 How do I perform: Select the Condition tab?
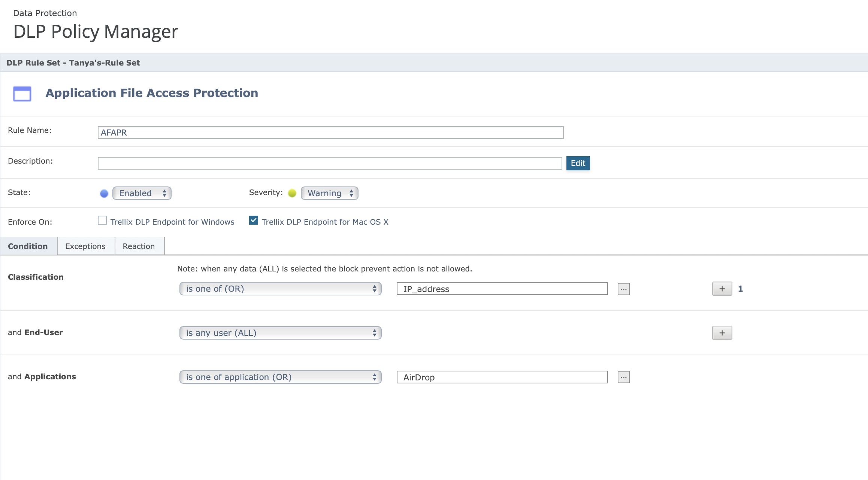pos(28,246)
